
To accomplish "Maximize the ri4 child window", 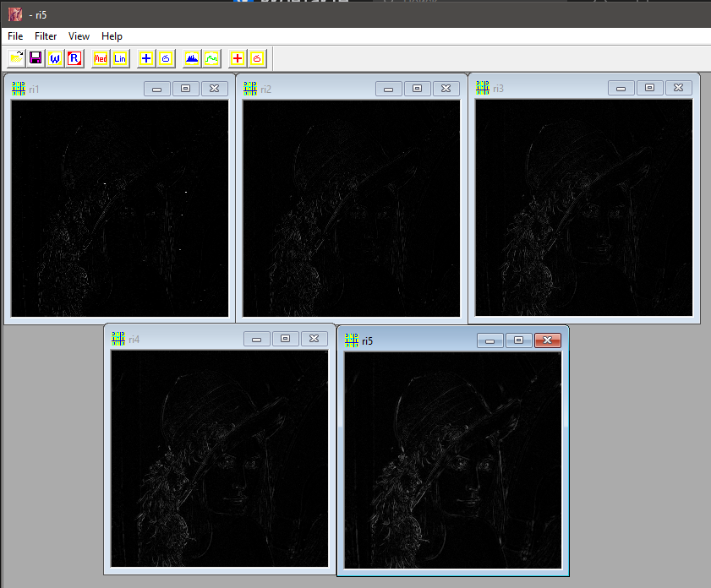I will click(x=285, y=339).
